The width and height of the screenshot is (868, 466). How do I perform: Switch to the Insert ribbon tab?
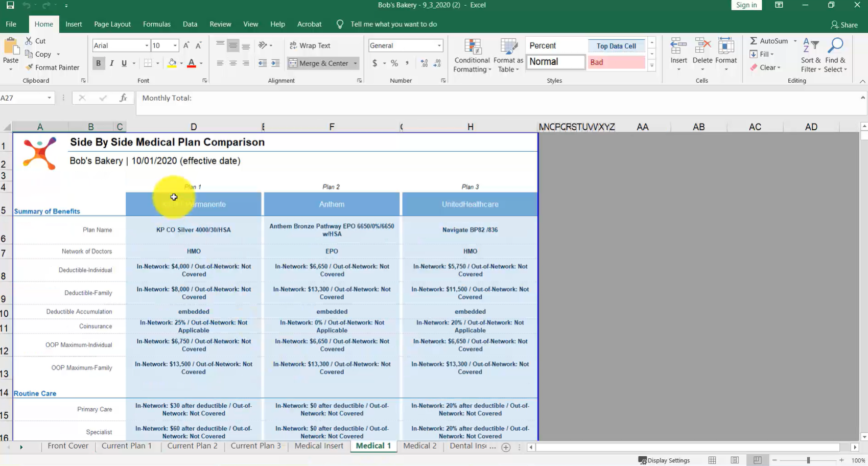click(x=74, y=24)
